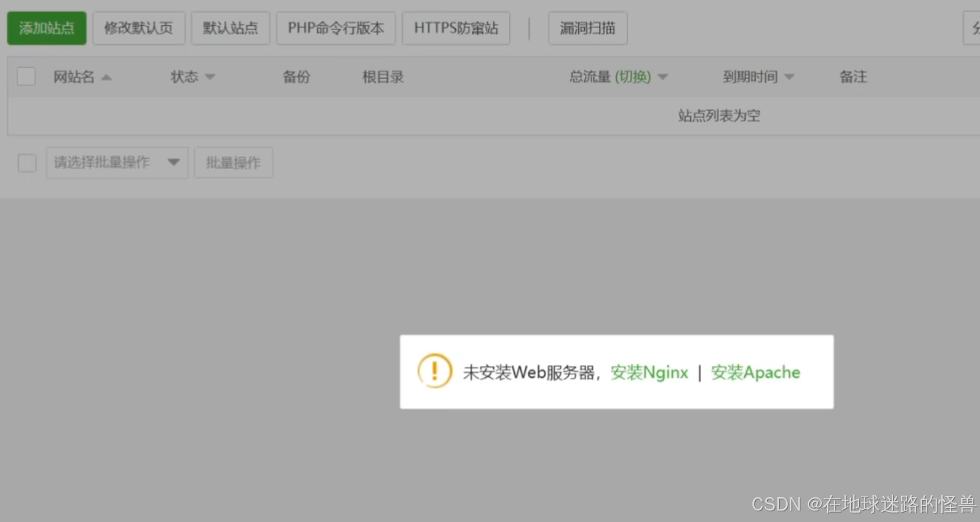This screenshot has height=522, width=980.
Task: Click the 备份 column header
Action: click(x=296, y=77)
